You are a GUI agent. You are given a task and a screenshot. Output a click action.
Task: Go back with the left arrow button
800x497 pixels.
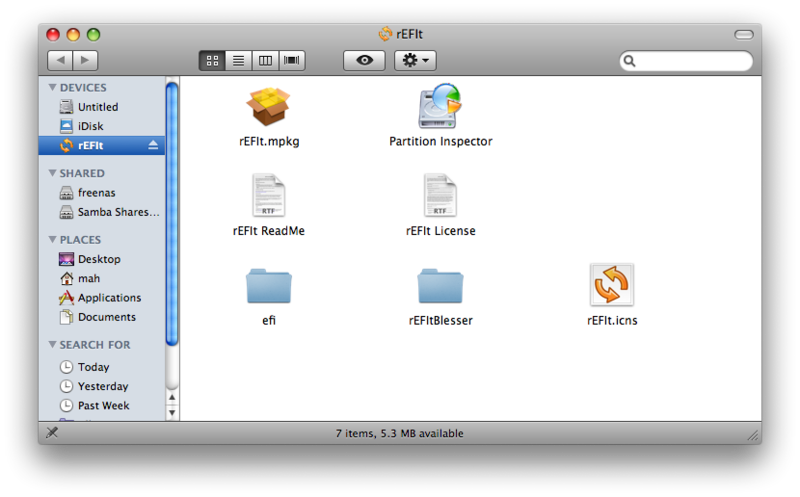60,60
